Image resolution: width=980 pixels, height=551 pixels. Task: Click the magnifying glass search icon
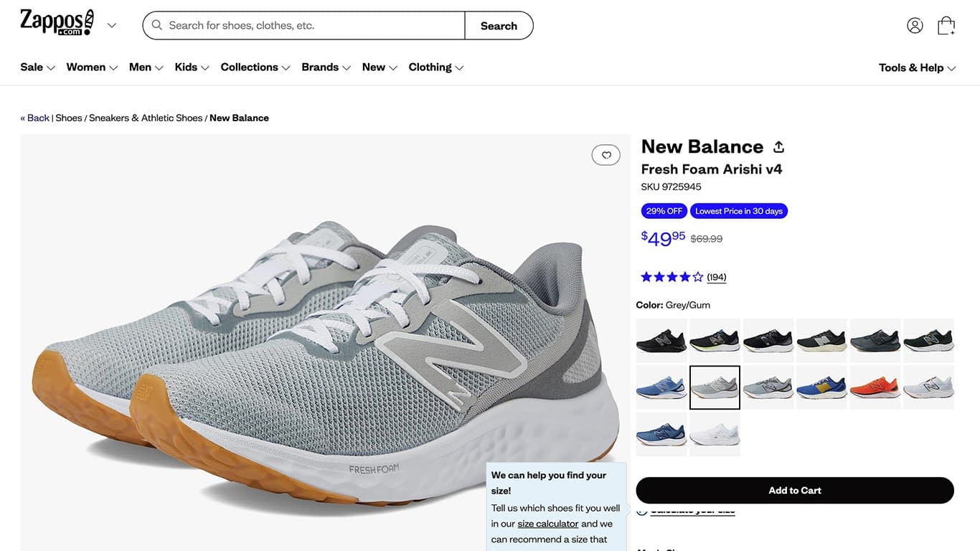[156, 25]
